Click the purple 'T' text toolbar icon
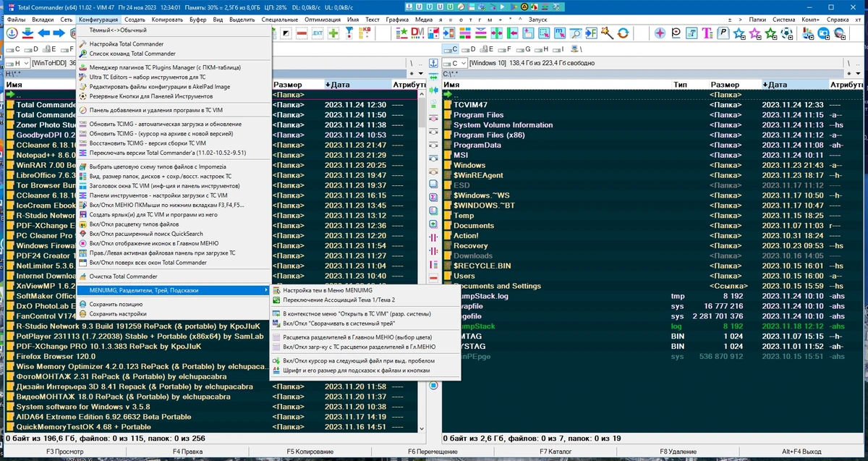868x461 pixels. click(x=707, y=33)
